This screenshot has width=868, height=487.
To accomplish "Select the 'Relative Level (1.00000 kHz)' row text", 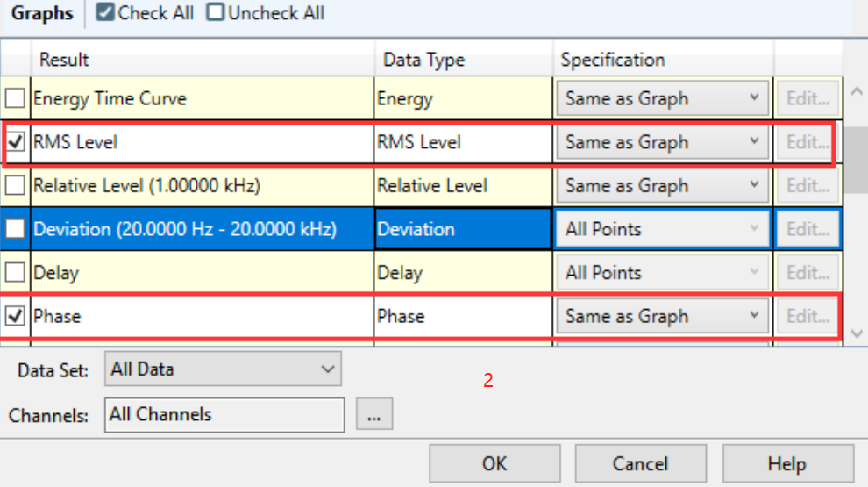I will click(x=146, y=186).
